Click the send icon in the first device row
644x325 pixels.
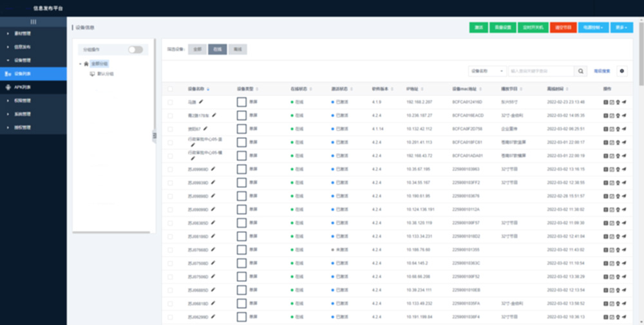pyautogui.click(x=624, y=102)
